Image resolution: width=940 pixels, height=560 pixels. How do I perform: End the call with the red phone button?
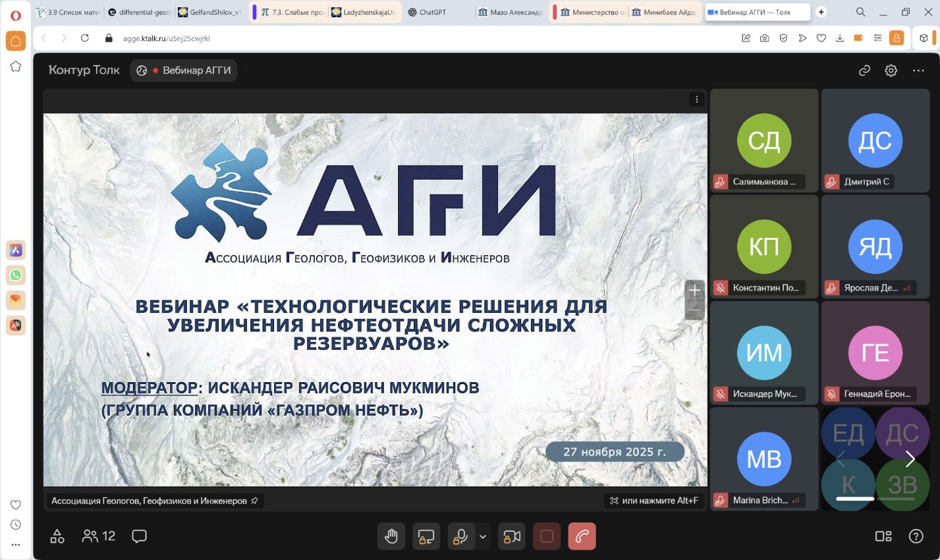pos(582,536)
